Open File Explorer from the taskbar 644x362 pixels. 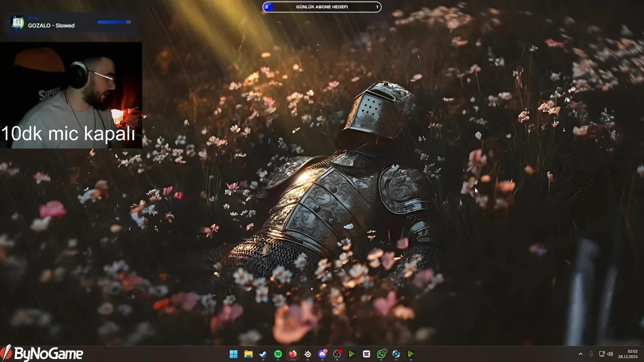point(248,354)
